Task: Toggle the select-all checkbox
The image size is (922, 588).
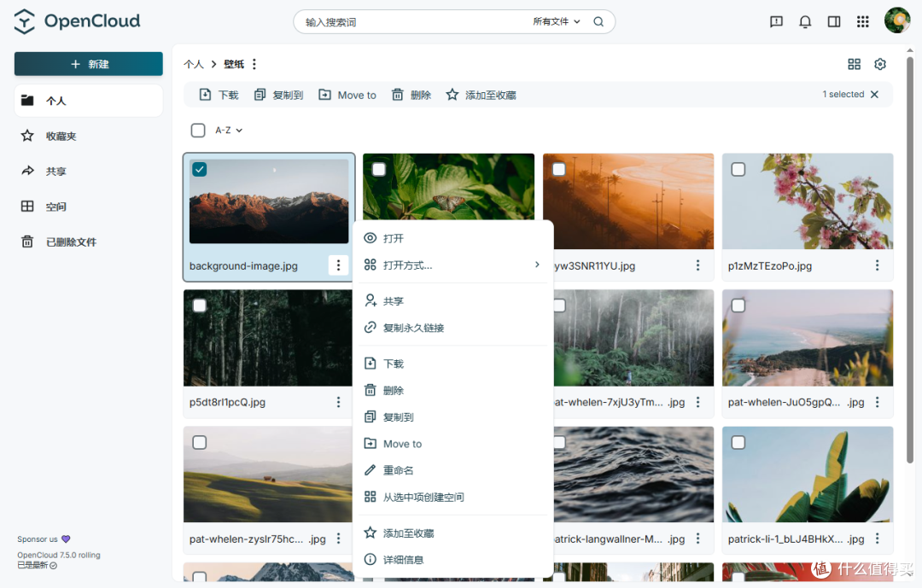Action: pyautogui.click(x=198, y=130)
